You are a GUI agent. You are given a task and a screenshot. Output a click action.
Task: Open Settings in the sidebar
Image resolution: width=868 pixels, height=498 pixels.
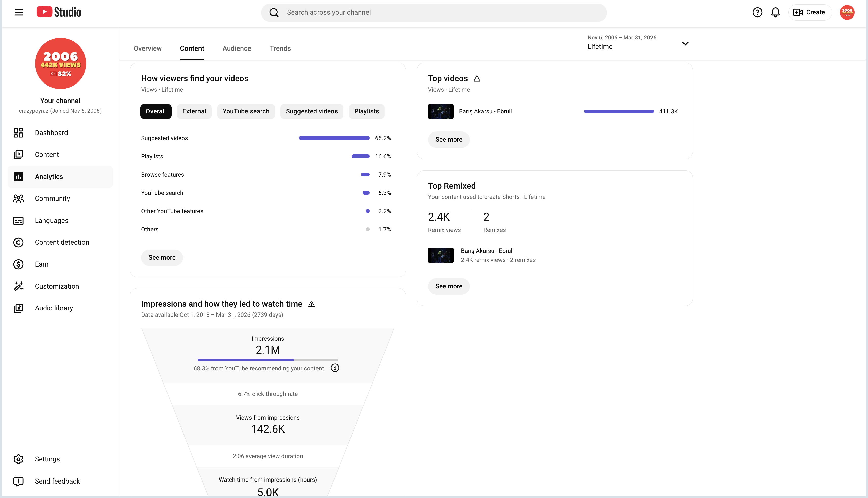click(x=60, y=459)
